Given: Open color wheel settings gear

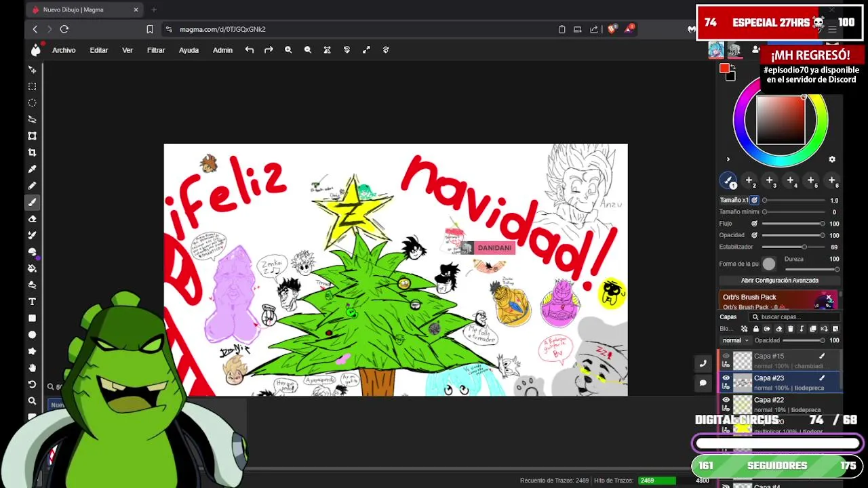Looking at the screenshot, I should (832, 159).
